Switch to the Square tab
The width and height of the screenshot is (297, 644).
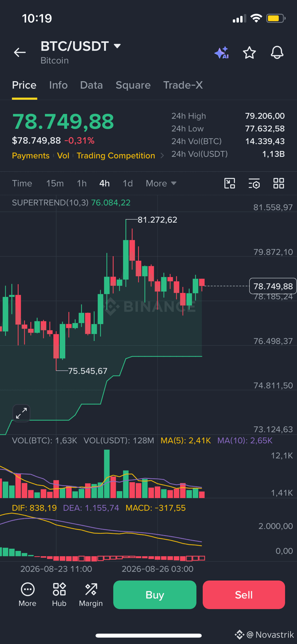pyautogui.click(x=133, y=85)
